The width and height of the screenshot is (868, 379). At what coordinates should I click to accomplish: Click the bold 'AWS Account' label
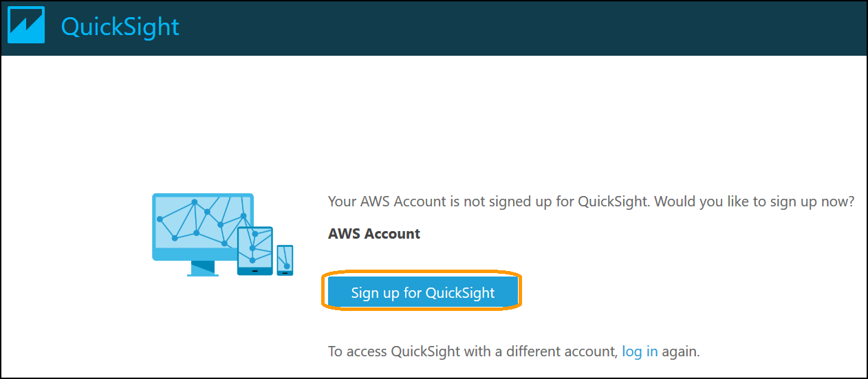click(374, 234)
